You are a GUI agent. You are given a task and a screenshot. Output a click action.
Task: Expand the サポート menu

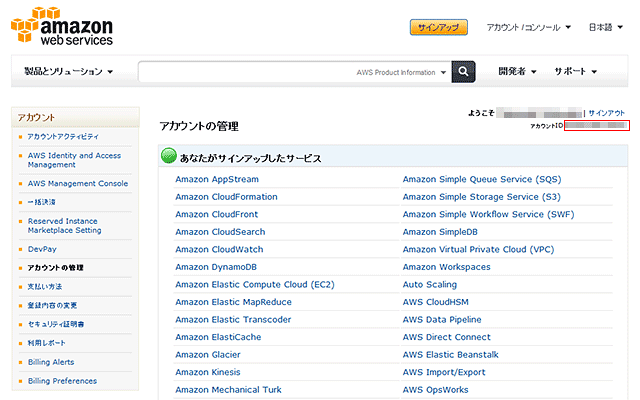pos(576,71)
